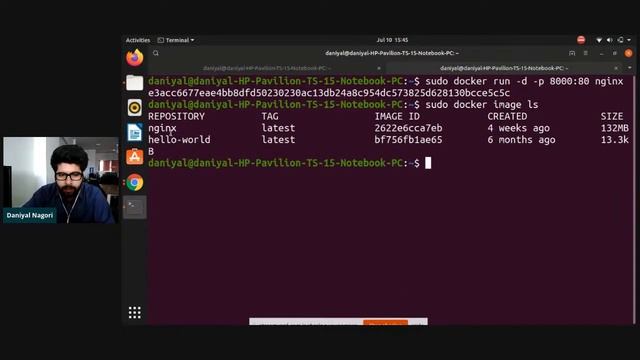Screen dimensions: 640x360
Task: Close the second terminal tab
Action: tap(616, 68)
